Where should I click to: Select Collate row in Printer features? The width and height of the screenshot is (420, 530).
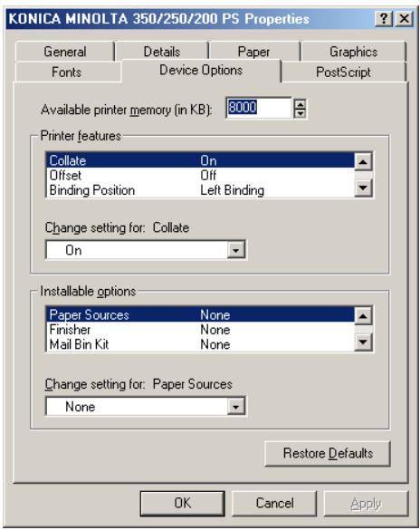pyautogui.click(x=200, y=160)
